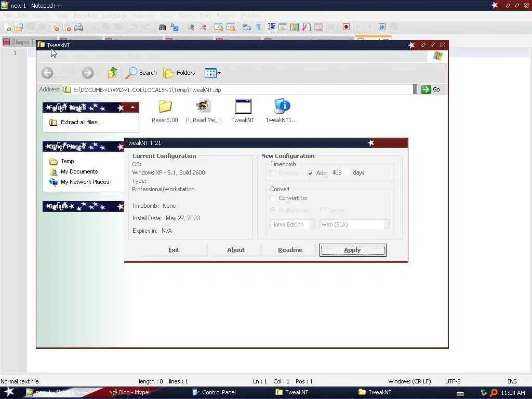The image size is (532, 399).
Task: Click Normal text file status entry
Action: point(20,381)
